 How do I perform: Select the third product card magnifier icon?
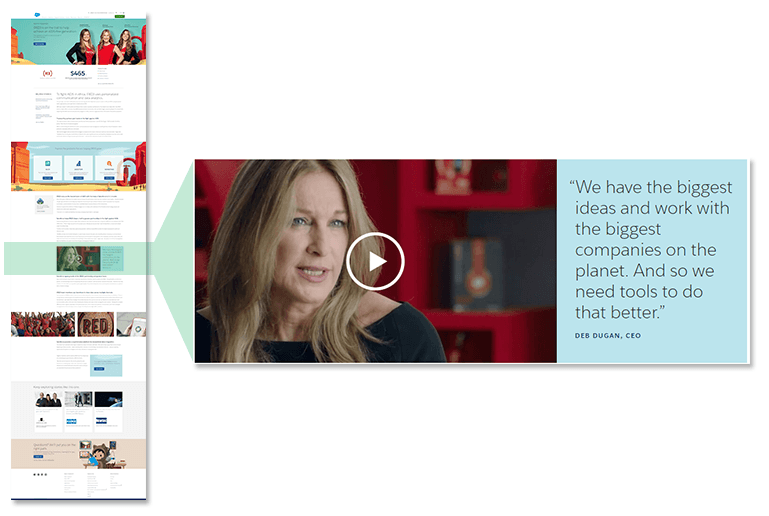tap(109, 163)
